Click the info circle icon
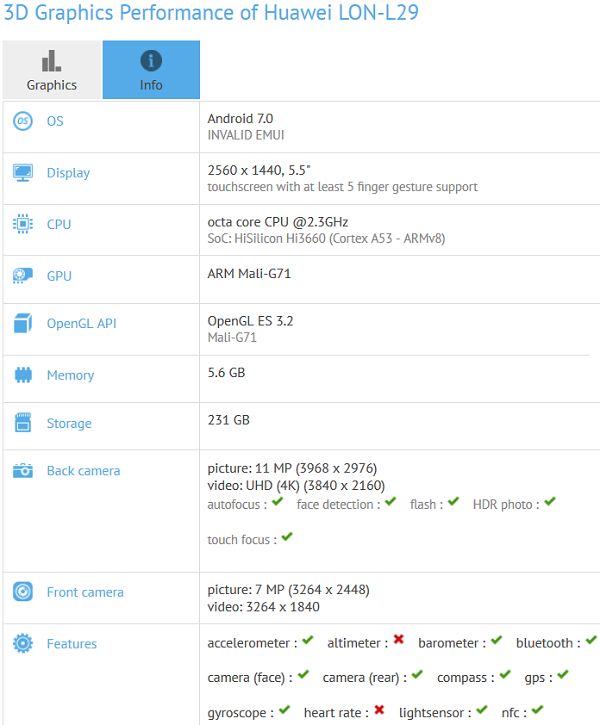Viewport: 600px width, 725px height. click(x=151, y=61)
